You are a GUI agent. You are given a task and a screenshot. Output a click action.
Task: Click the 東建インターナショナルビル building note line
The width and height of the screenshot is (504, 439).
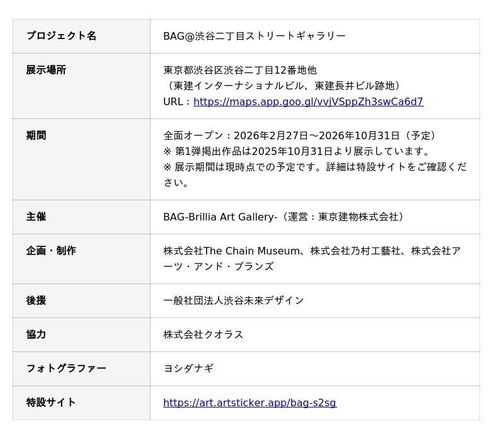(x=283, y=86)
